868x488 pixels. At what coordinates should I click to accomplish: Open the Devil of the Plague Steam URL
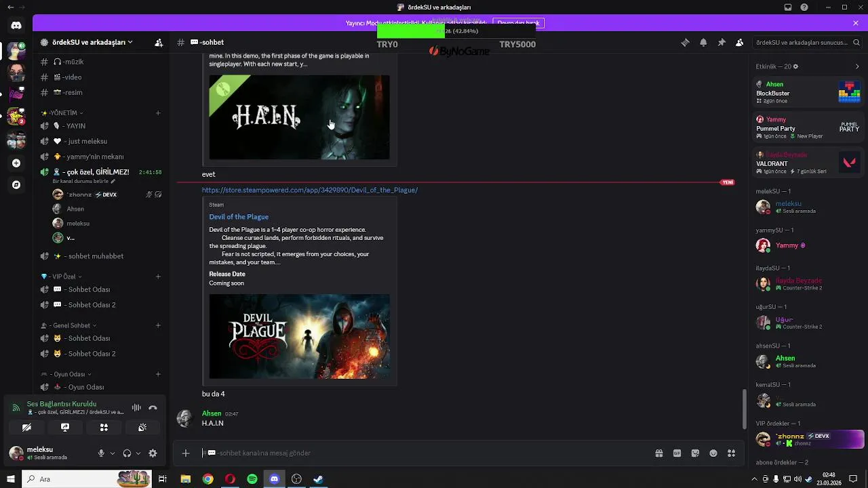tap(310, 190)
